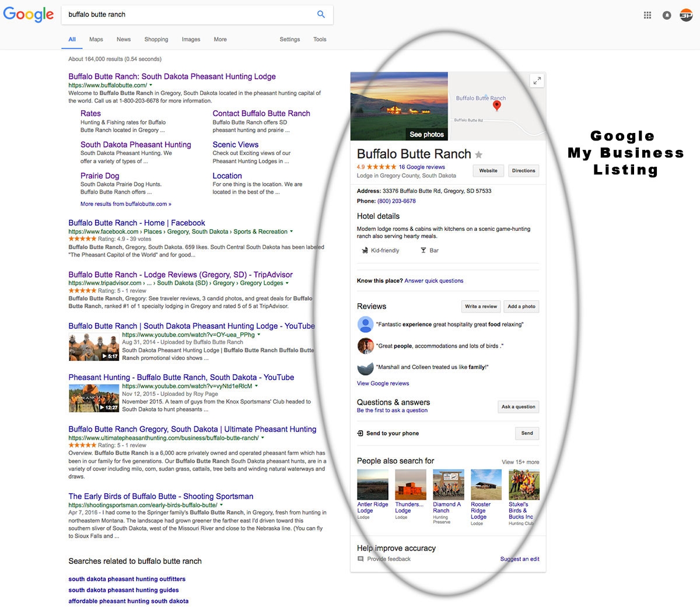Click the Google logo
The image size is (700, 607).
(x=28, y=15)
